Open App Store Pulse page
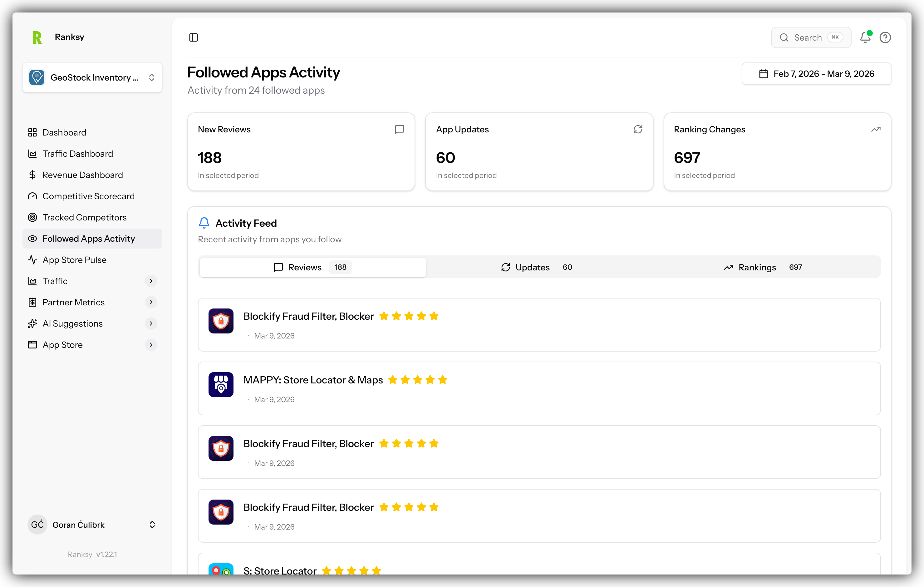The height and width of the screenshot is (587, 924). coord(92,260)
